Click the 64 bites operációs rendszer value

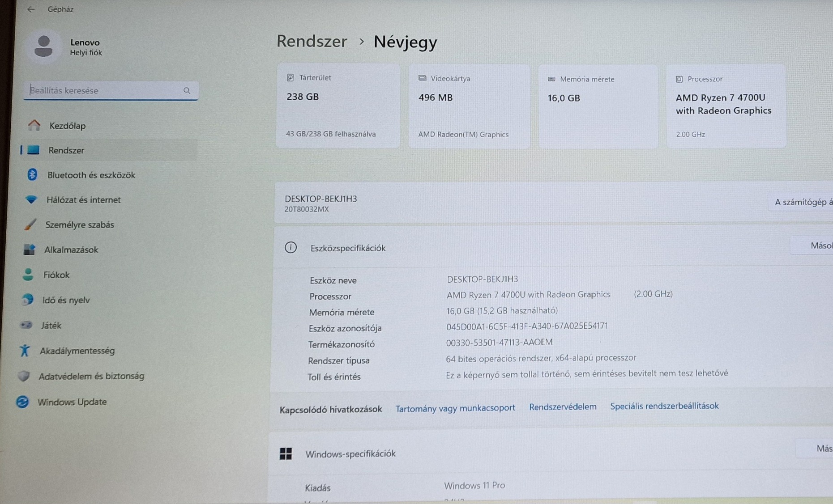541,358
